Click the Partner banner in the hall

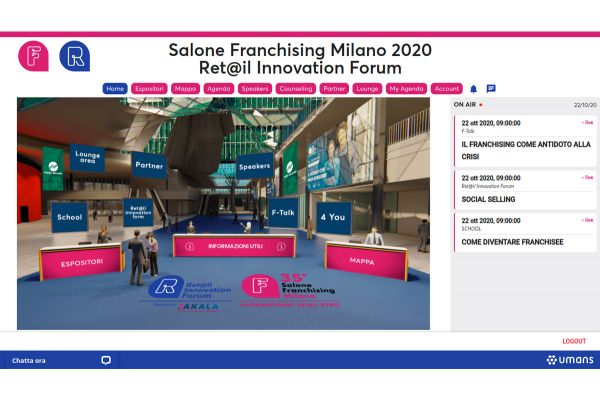pyautogui.click(x=149, y=165)
